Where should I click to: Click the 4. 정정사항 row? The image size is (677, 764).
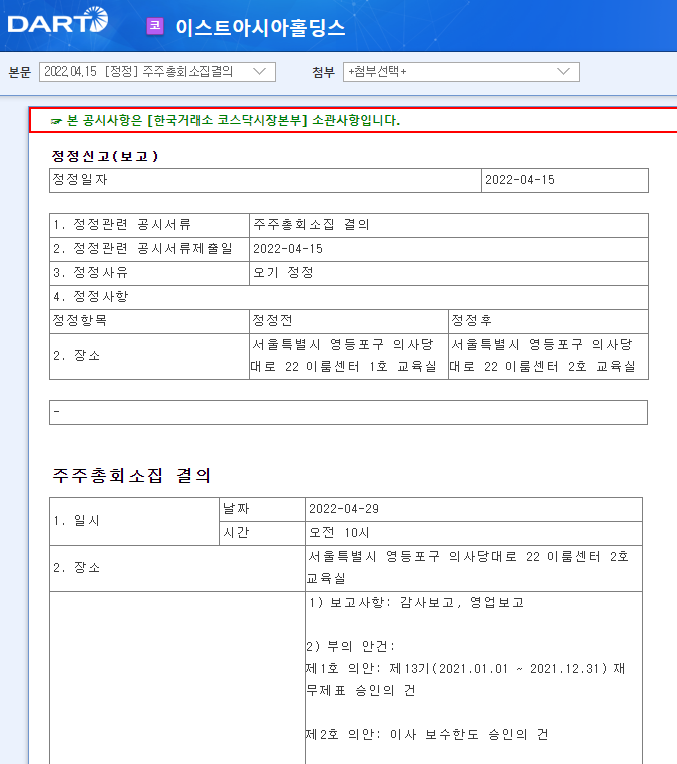(348, 297)
